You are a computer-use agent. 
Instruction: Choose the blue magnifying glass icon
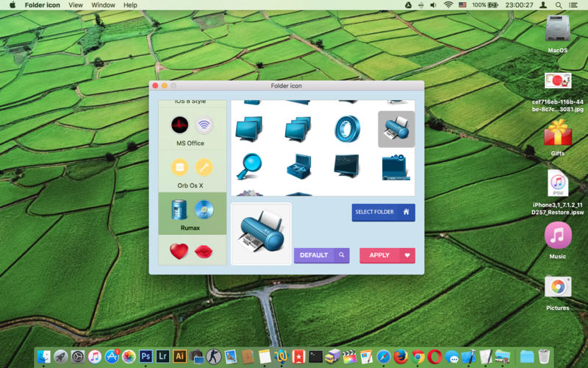pyautogui.click(x=248, y=166)
